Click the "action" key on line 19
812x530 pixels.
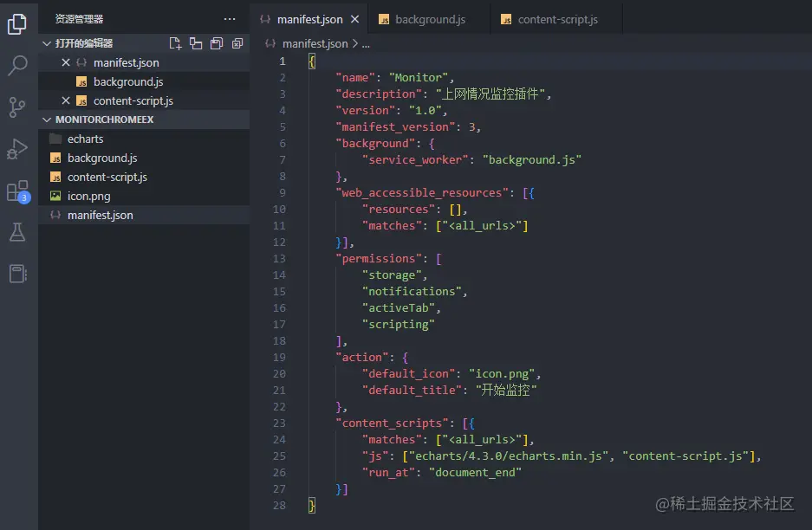(x=361, y=357)
